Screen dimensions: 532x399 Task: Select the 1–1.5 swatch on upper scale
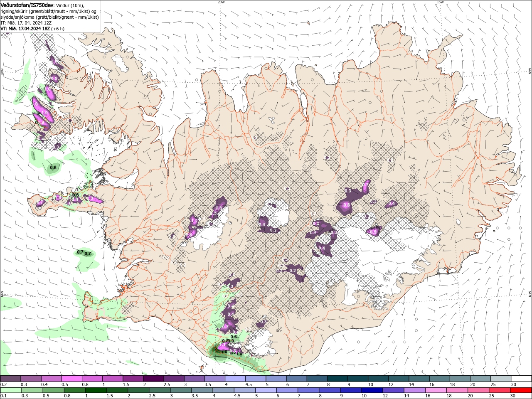tap(112, 379)
